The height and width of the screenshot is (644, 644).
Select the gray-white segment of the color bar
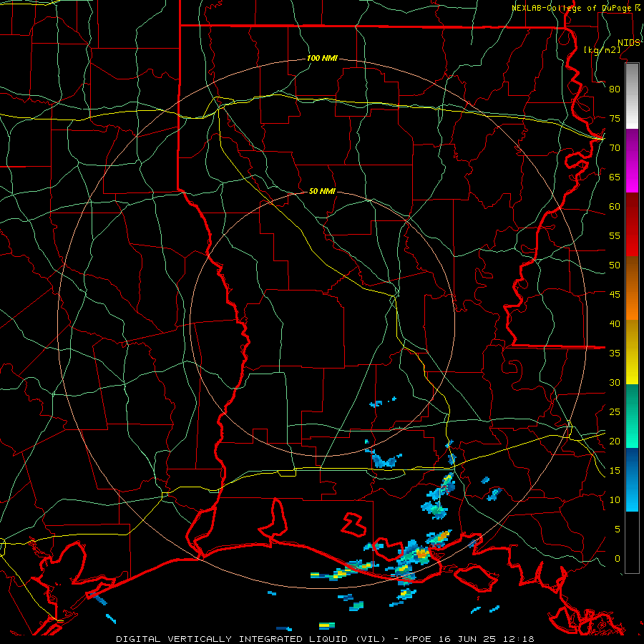[x=632, y=97]
